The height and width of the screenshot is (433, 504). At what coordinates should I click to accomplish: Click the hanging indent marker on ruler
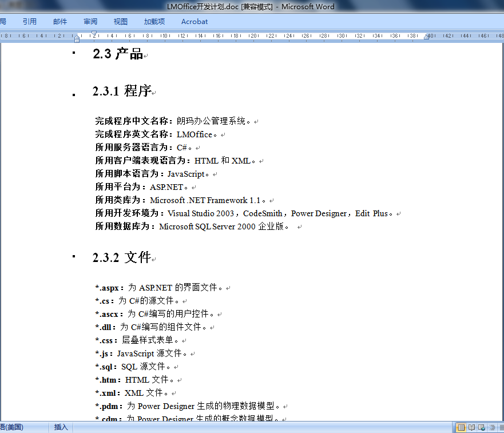(77, 38)
